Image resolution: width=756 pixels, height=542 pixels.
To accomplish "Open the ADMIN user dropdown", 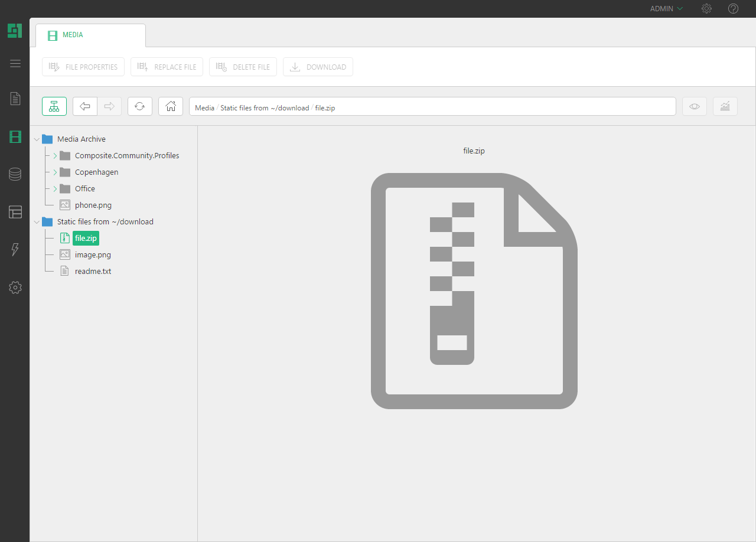I will [666, 9].
